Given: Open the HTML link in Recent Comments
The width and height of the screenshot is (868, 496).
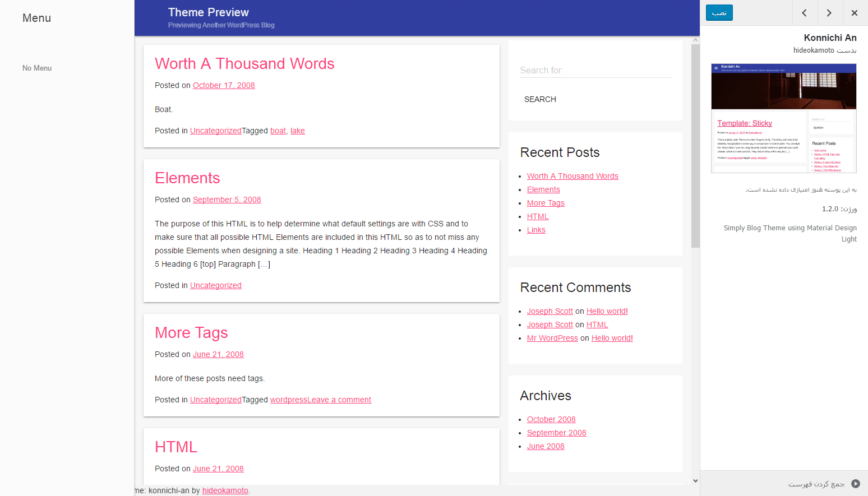Looking at the screenshot, I should (597, 325).
